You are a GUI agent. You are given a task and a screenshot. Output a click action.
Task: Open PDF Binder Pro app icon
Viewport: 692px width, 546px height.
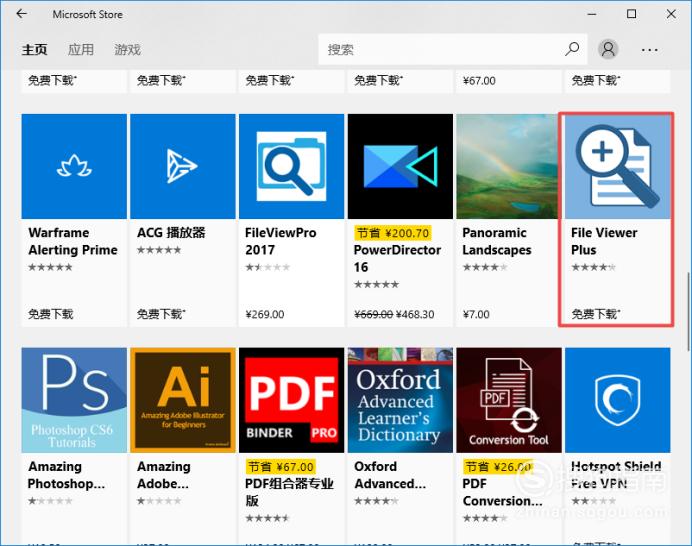[291, 400]
